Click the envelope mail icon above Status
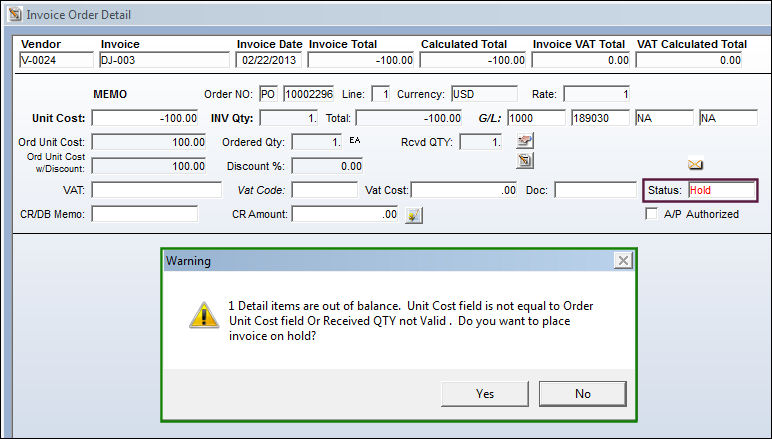 coord(695,164)
